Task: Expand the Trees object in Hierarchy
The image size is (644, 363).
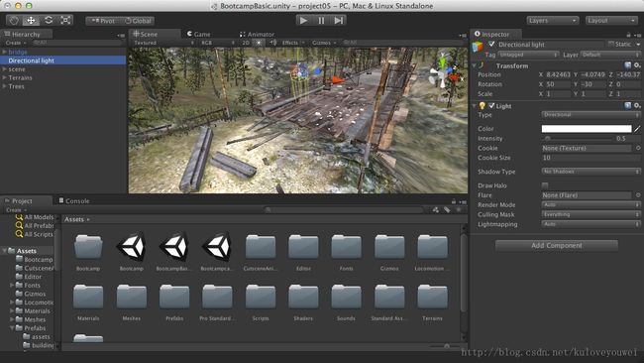Action: coord(4,86)
